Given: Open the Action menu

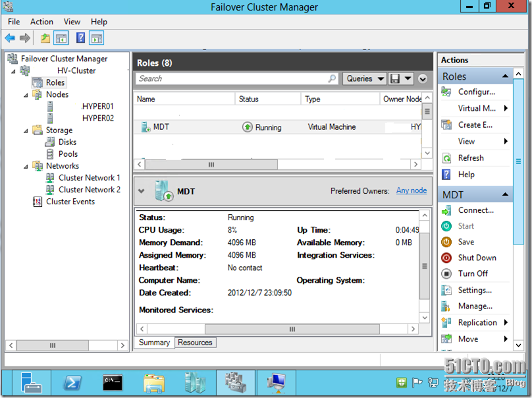Looking at the screenshot, I should click(41, 22).
